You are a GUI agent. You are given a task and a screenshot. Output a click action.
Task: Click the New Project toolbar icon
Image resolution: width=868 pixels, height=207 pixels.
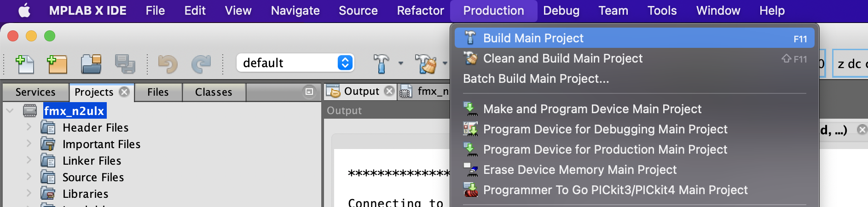tap(58, 64)
